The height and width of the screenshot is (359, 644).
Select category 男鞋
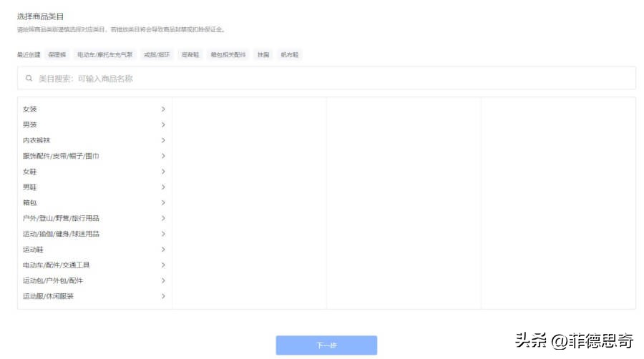pyautogui.click(x=94, y=187)
